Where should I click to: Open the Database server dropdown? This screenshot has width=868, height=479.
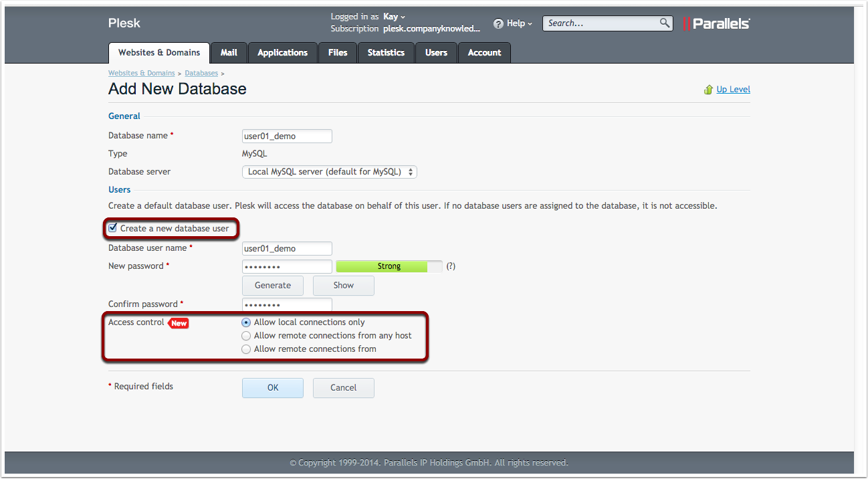pos(329,172)
